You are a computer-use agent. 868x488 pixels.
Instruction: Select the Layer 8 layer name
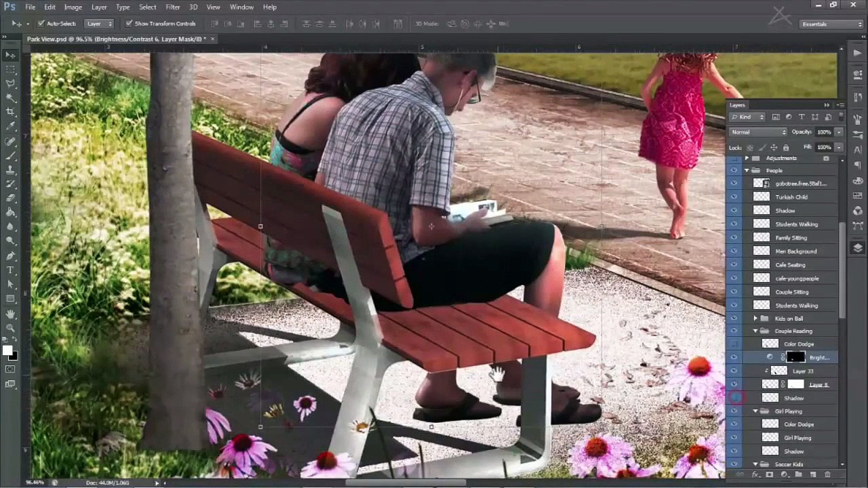[x=818, y=385]
